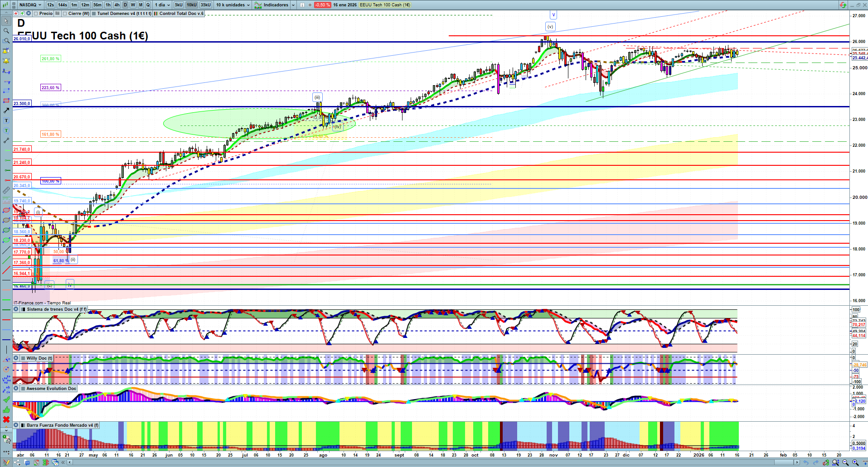Open the Precio list settings icon
Screen dimensions: 868x467
(x=58, y=14)
